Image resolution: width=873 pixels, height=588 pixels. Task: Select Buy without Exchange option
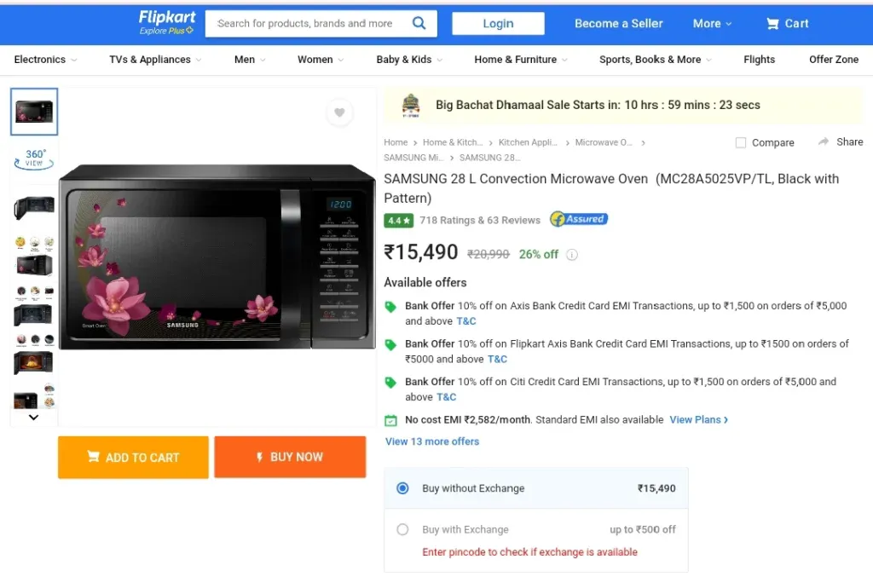(402, 488)
